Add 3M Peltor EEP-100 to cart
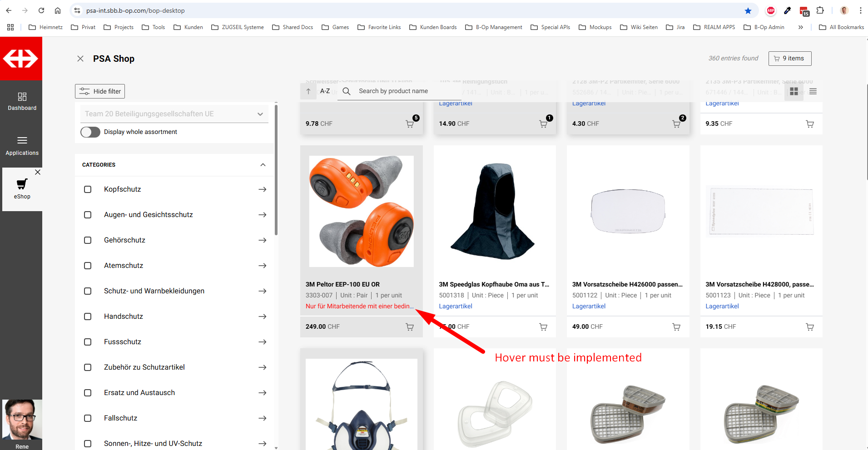Screen dimensions: 868x450 point(409,327)
